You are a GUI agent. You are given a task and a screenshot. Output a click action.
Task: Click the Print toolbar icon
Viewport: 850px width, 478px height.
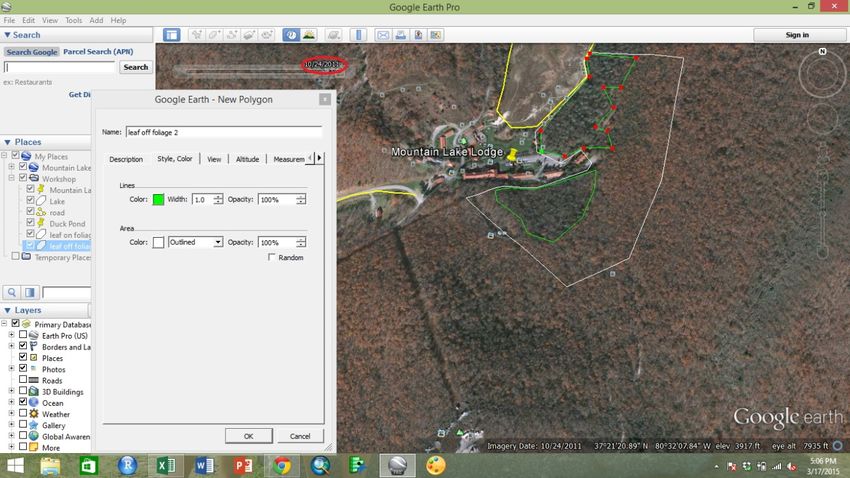click(x=401, y=35)
